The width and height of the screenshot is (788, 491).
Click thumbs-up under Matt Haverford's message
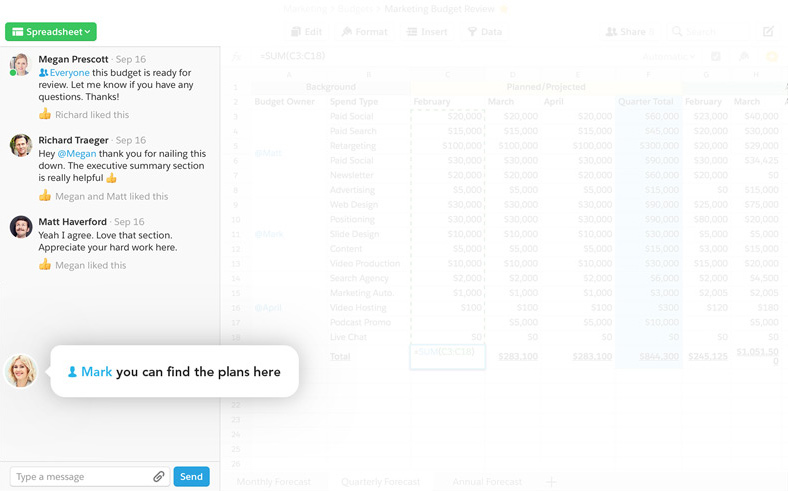45,265
